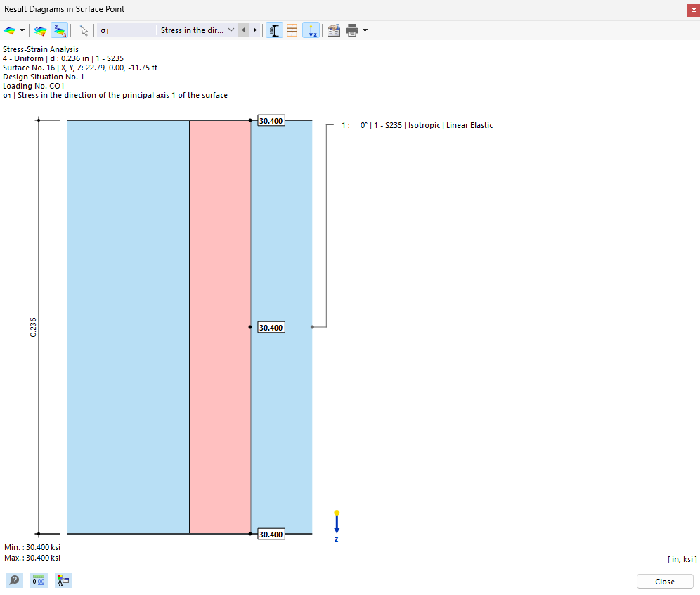Click the help comment icon at bottom left
This screenshot has height=595, width=700.
pyautogui.click(x=14, y=580)
